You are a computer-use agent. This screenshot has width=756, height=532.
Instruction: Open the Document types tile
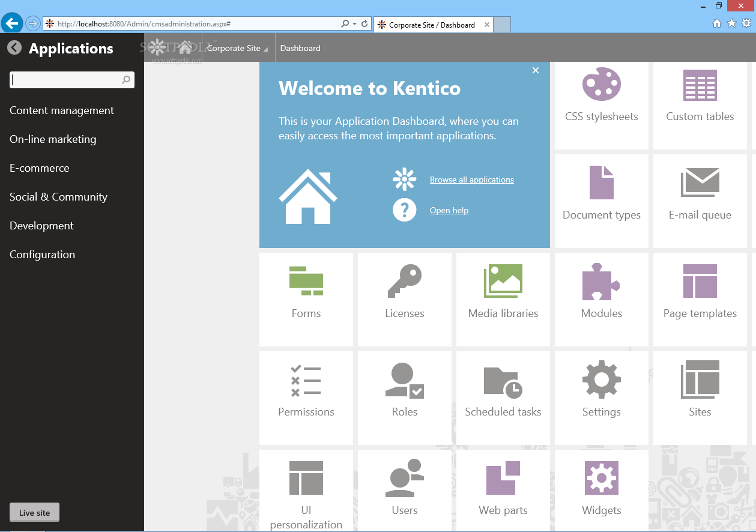(602, 201)
